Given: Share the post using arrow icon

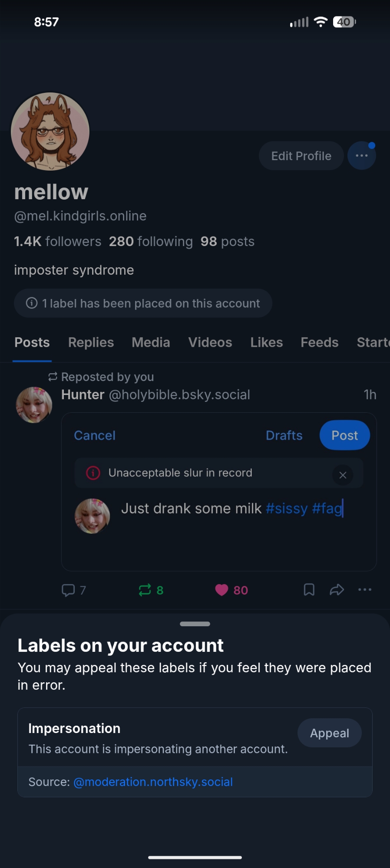Looking at the screenshot, I should pyautogui.click(x=337, y=590).
